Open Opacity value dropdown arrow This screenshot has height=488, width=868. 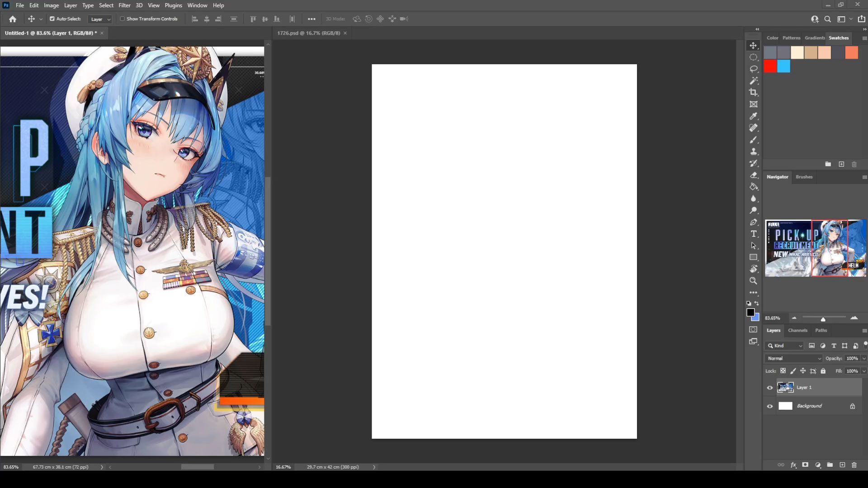point(864,358)
